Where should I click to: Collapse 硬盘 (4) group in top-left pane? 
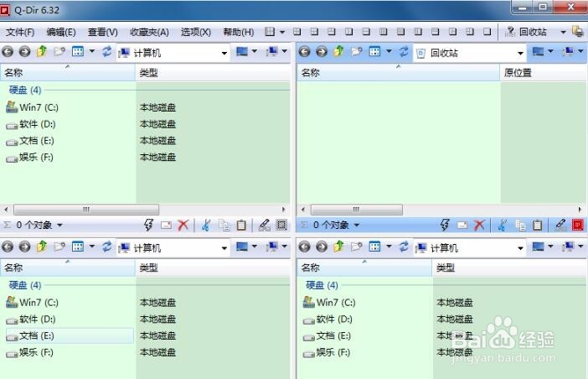25,90
